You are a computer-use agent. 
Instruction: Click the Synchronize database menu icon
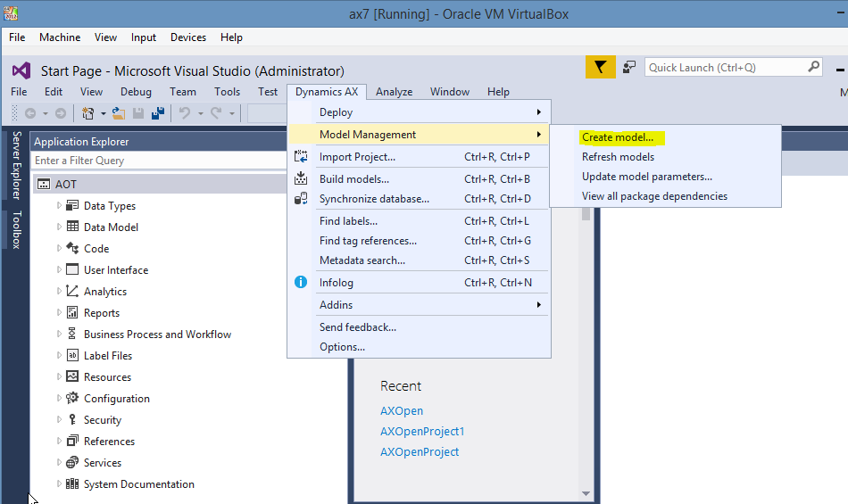(x=301, y=198)
